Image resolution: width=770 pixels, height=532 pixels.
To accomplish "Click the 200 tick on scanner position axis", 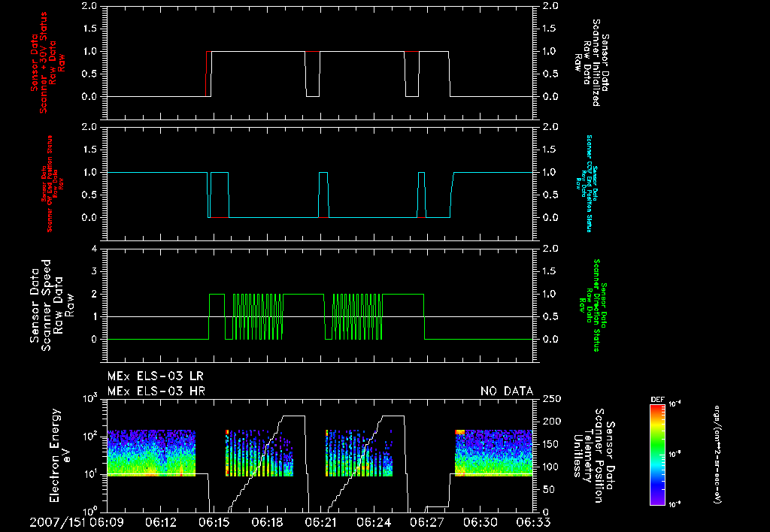I will pos(551,422).
